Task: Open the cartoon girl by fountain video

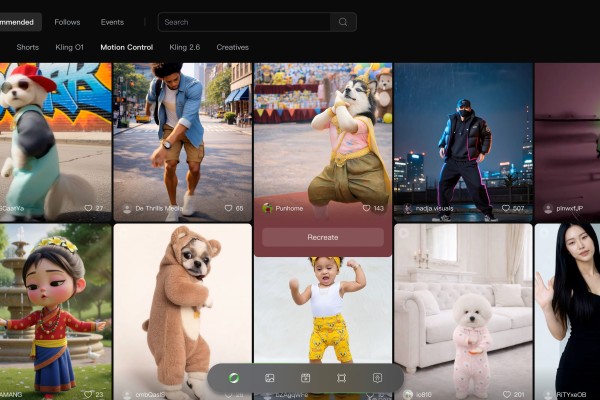Action: [x=55, y=312]
